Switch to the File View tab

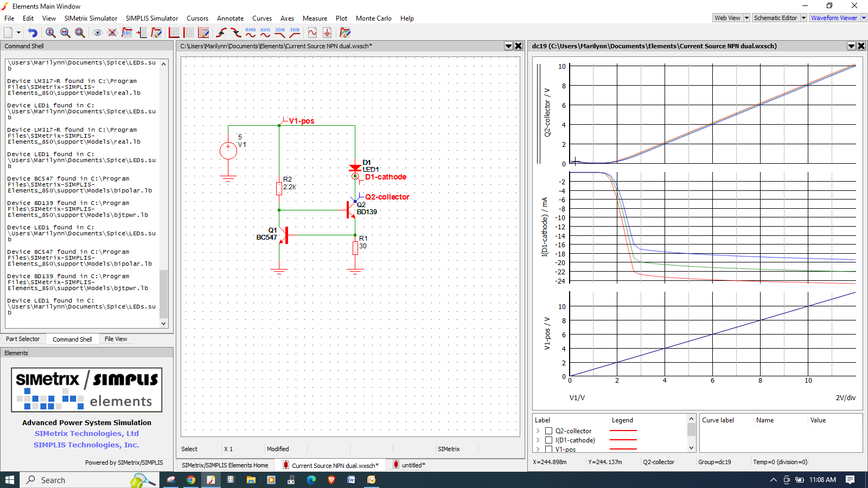[116, 339]
